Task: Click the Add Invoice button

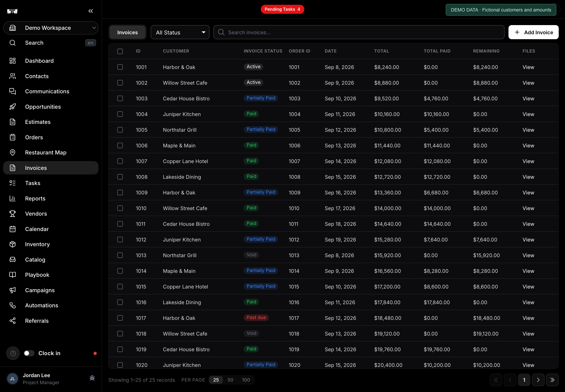Action: click(x=534, y=32)
